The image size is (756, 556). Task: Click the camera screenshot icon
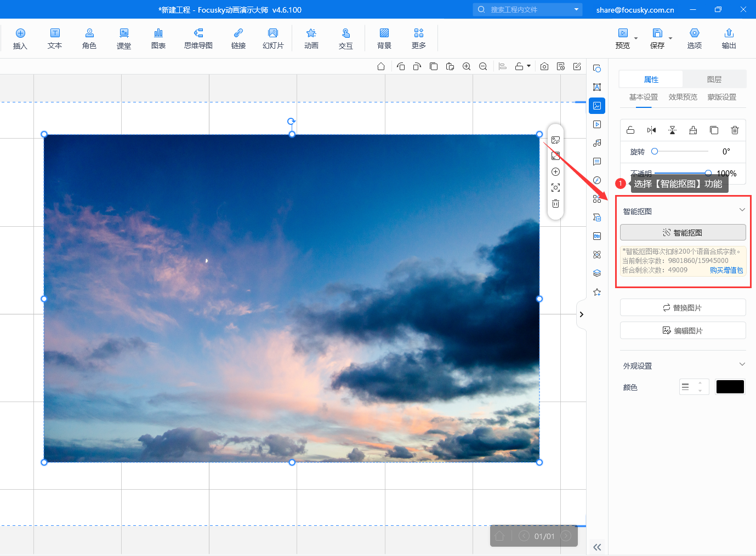click(544, 66)
